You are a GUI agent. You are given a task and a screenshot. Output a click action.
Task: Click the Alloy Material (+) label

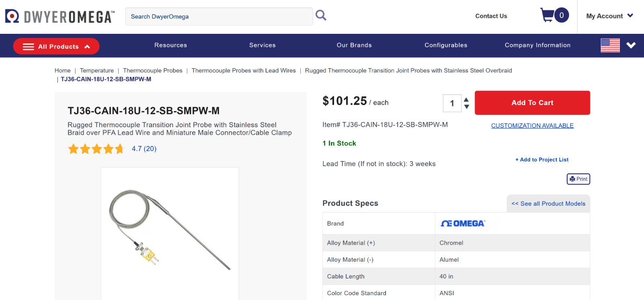point(351,243)
